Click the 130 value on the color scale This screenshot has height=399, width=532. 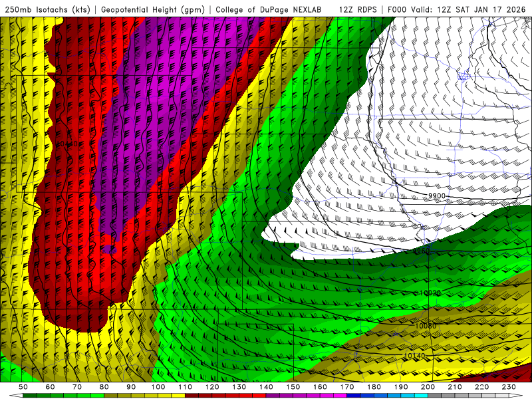239,387
